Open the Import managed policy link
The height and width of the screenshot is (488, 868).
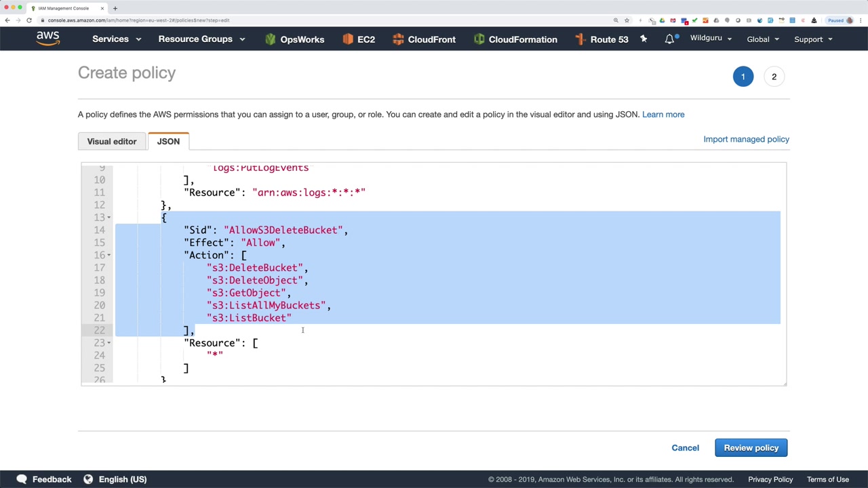pos(746,139)
